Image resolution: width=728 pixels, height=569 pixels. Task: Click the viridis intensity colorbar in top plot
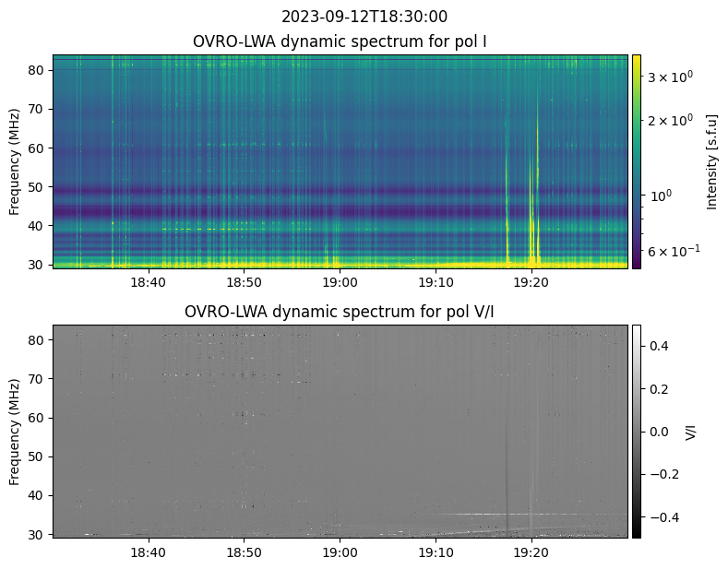[636, 161]
